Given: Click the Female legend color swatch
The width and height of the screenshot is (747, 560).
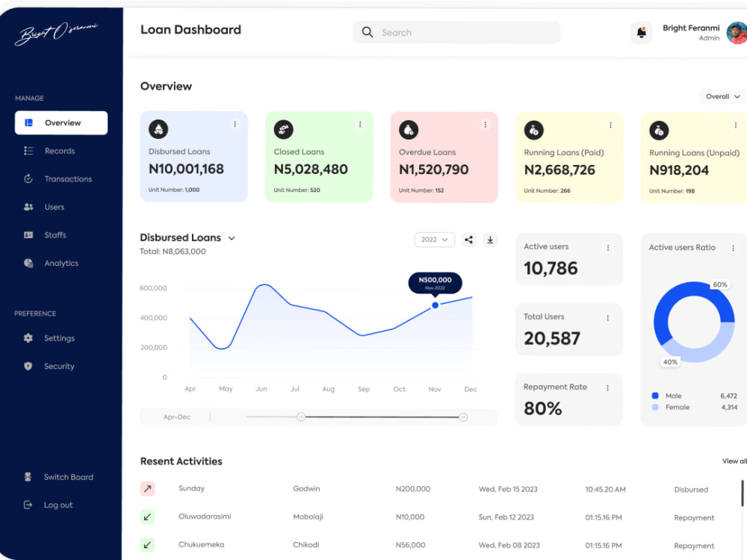Looking at the screenshot, I should 655,407.
